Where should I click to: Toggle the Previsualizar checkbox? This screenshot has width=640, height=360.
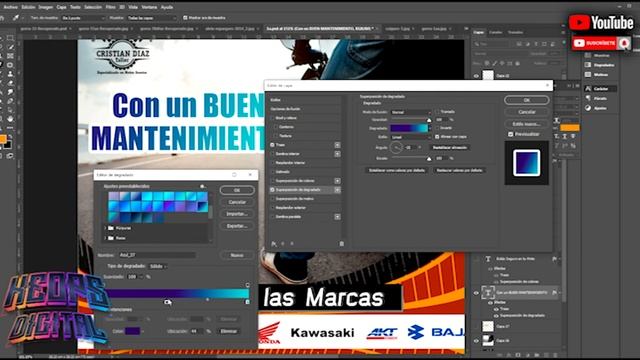[510, 134]
